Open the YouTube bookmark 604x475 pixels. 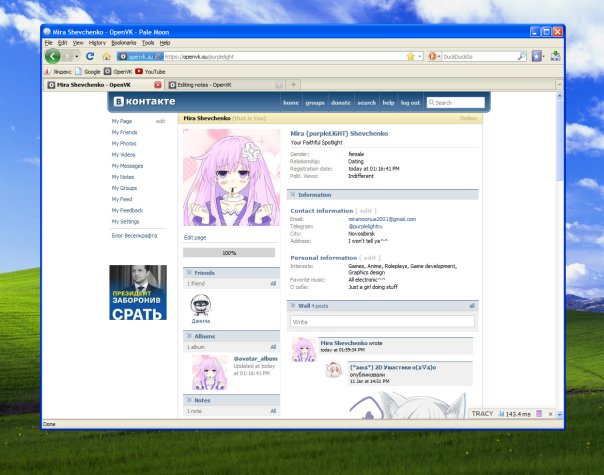pos(150,72)
